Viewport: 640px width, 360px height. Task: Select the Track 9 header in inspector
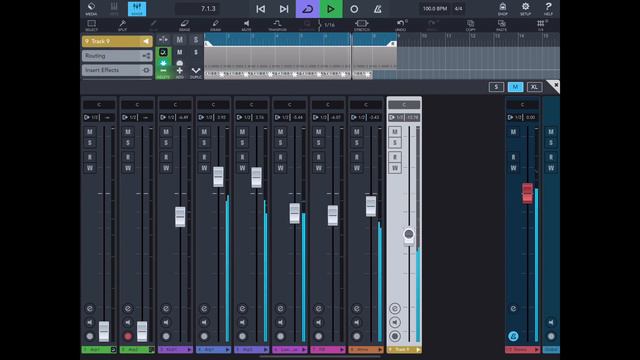(117, 41)
